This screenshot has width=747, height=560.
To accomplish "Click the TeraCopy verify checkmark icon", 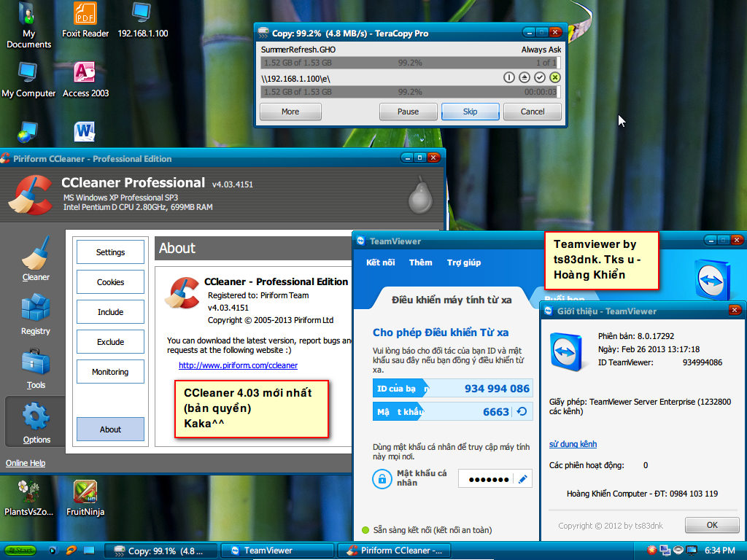I will pyautogui.click(x=539, y=77).
